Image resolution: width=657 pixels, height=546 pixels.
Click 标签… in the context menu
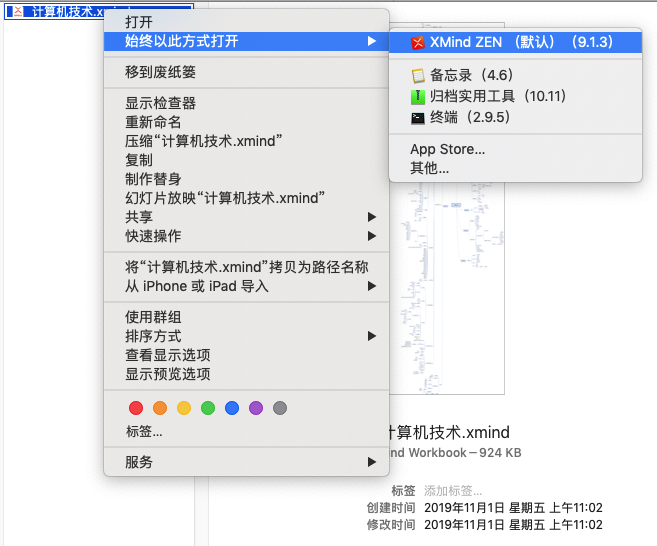[x=144, y=431]
